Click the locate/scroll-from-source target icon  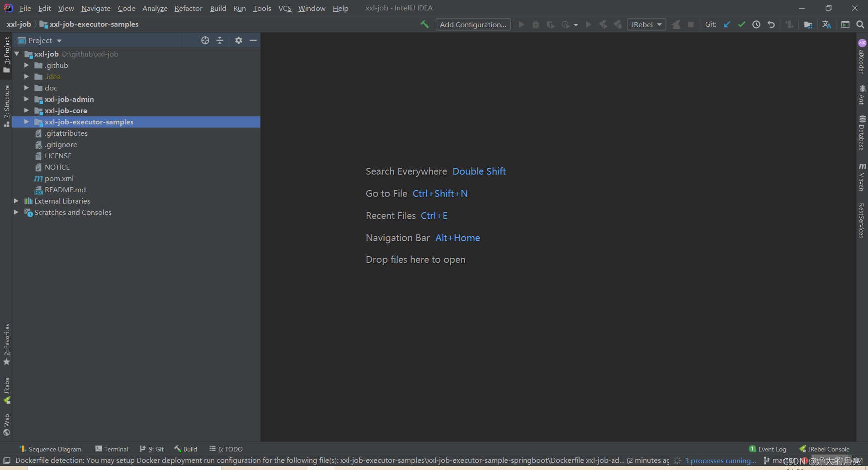(x=205, y=40)
